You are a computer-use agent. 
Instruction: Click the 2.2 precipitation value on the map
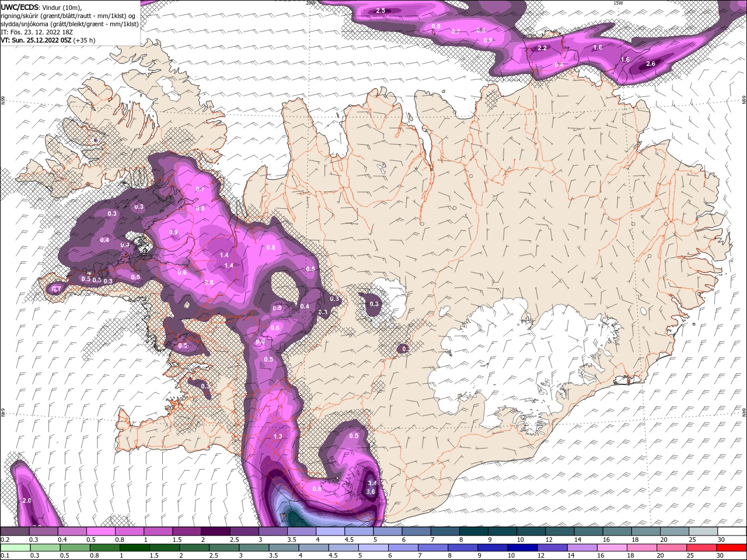542,48
